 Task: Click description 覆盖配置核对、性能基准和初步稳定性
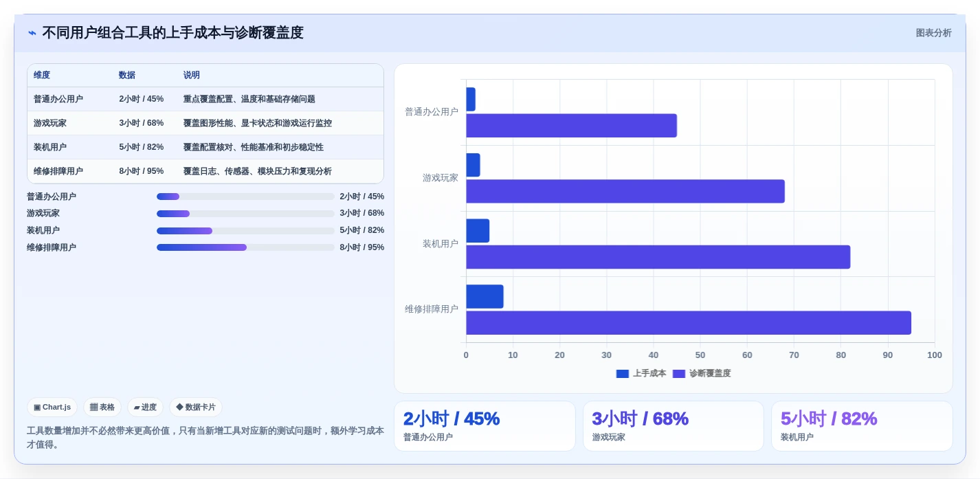(254, 147)
